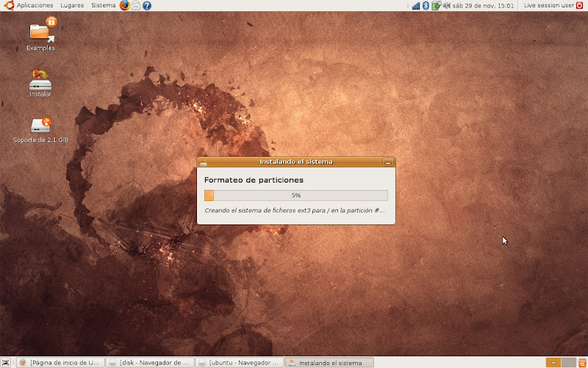Click the battery power tray icon
This screenshot has height=368, width=588.
tap(435, 5)
